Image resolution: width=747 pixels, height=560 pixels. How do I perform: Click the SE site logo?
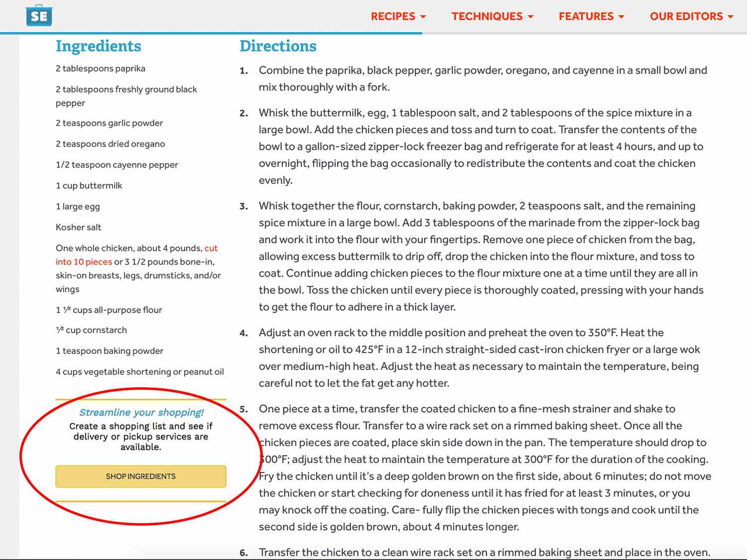39,16
